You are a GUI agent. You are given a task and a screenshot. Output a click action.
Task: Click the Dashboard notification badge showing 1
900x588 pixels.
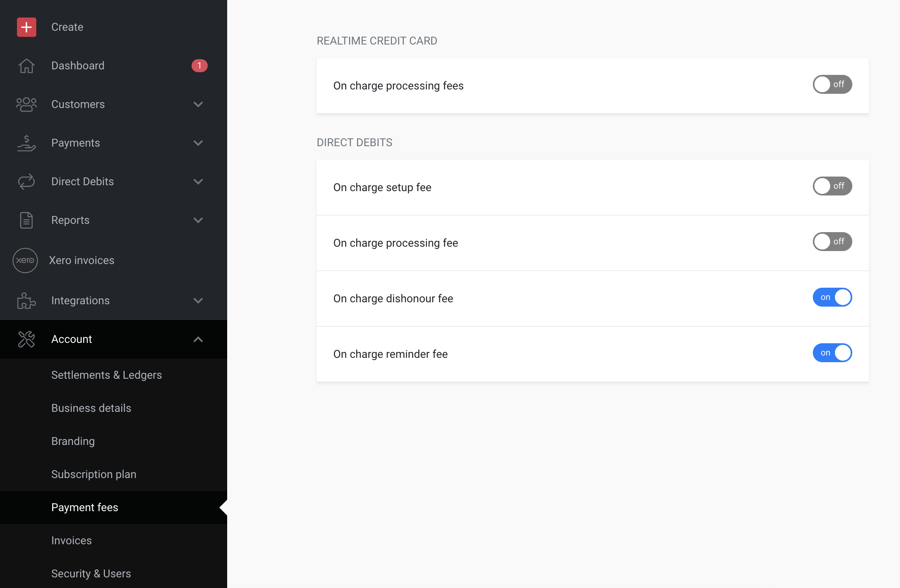[x=200, y=66]
